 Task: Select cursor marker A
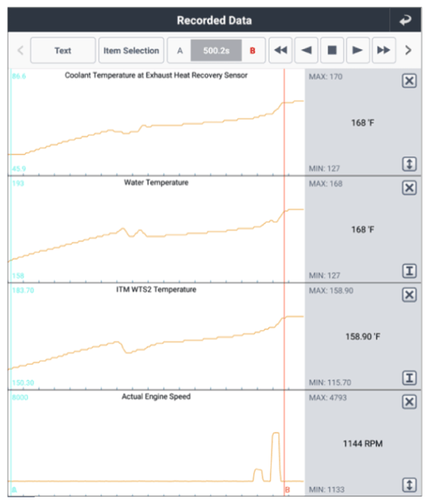point(180,51)
